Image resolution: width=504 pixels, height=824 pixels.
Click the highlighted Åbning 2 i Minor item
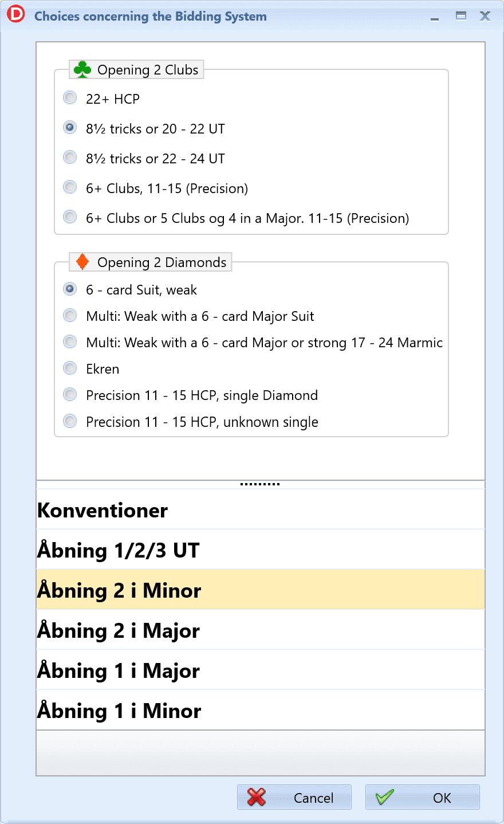tap(261, 590)
